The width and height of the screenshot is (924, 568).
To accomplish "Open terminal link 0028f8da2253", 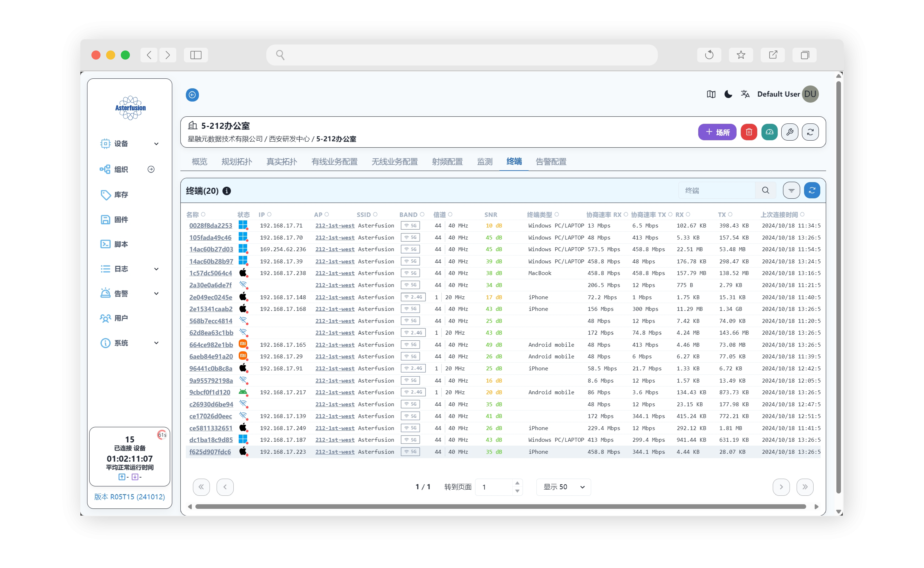I will click(x=210, y=225).
